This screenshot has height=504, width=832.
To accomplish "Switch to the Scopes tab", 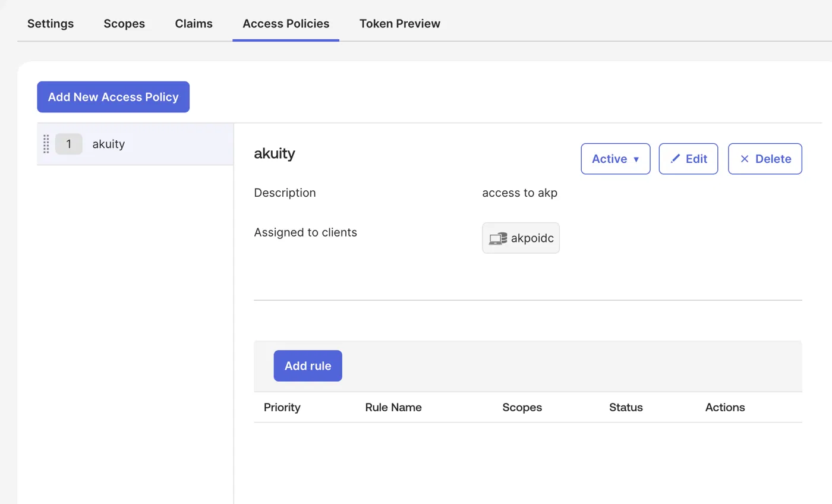I will [124, 24].
